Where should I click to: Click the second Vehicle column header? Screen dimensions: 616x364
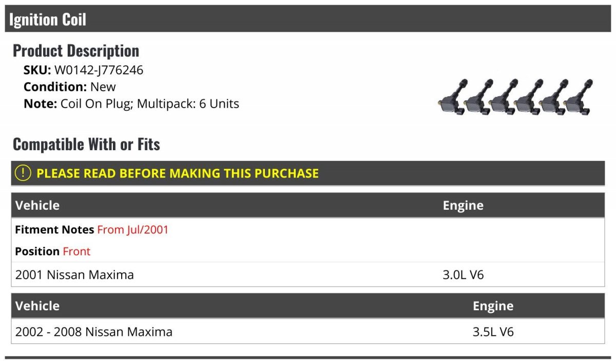[37, 306]
